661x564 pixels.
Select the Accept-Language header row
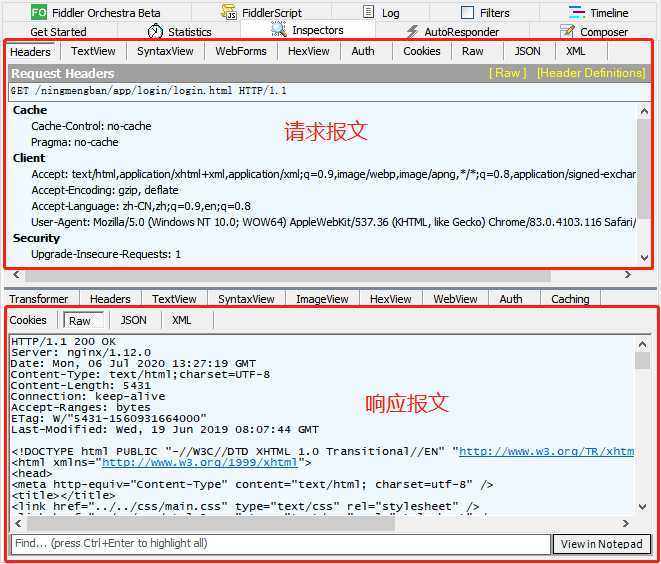[x=141, y=206]
